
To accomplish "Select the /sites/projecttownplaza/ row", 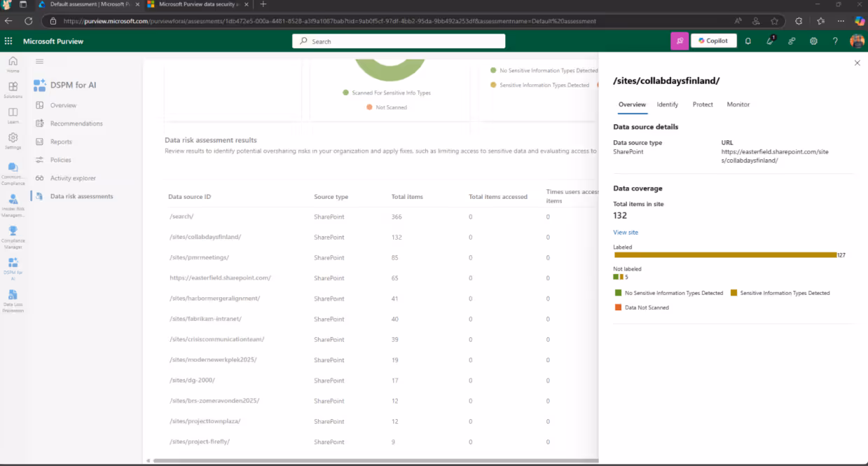I will point(382,421).
